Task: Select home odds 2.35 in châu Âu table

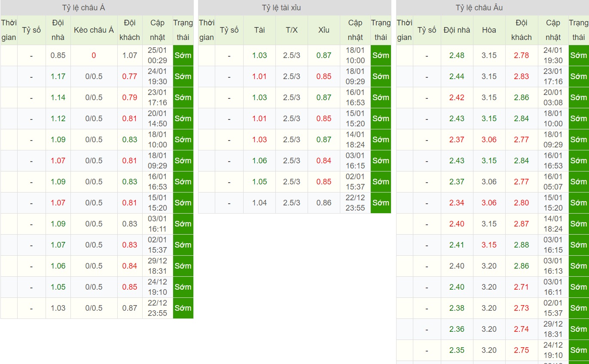Action: [x=457, y=350]
